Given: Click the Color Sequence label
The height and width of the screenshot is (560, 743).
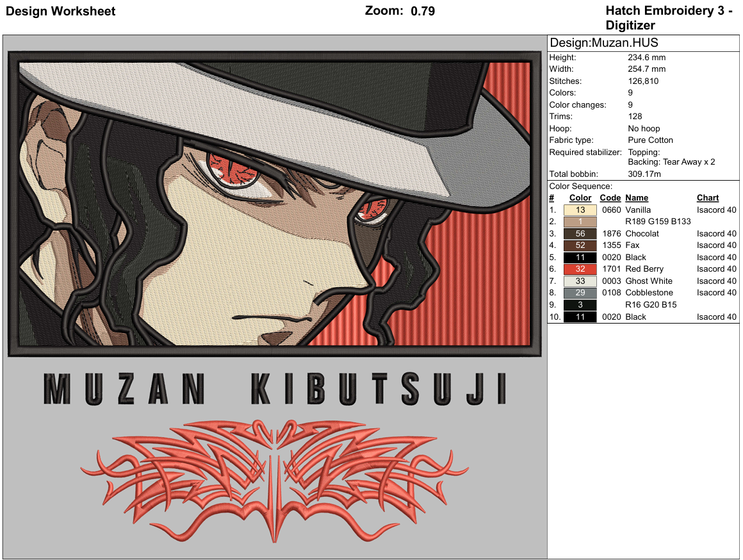Looking at the screenshot, I should tap(580, 186).
